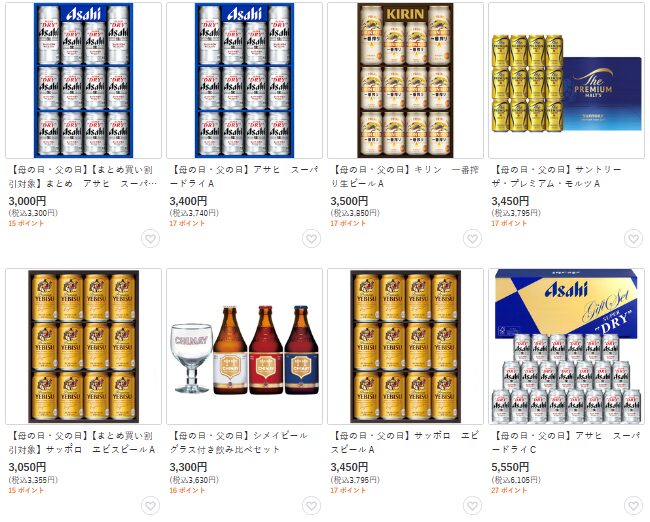650x522 pixels.
Task: Favorite the Asahi Super Dry C set
Action: [633, 505]
